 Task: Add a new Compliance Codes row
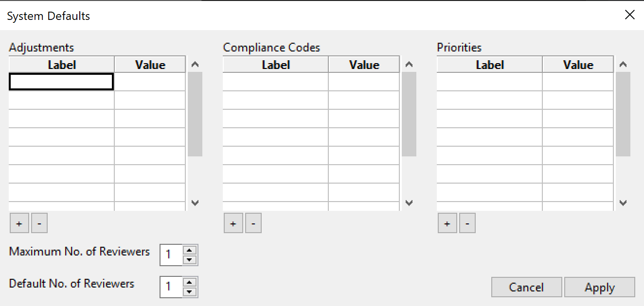pyautogui.click(x=233, y=223)
